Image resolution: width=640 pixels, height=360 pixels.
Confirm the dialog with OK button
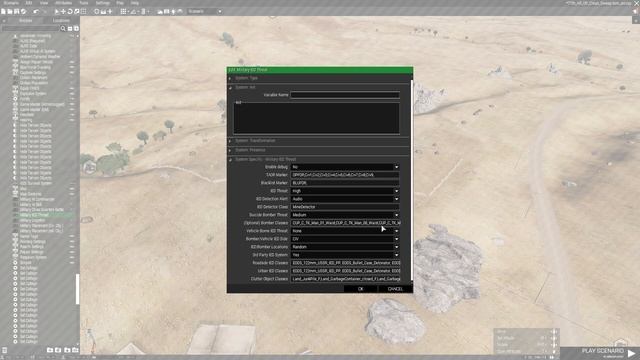(x=360, y=289)
